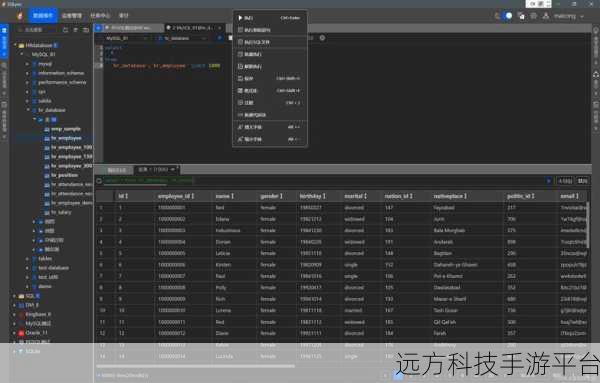Expand the information_schema database node
This screenshot has width=600, height=383.
(28, 73)
